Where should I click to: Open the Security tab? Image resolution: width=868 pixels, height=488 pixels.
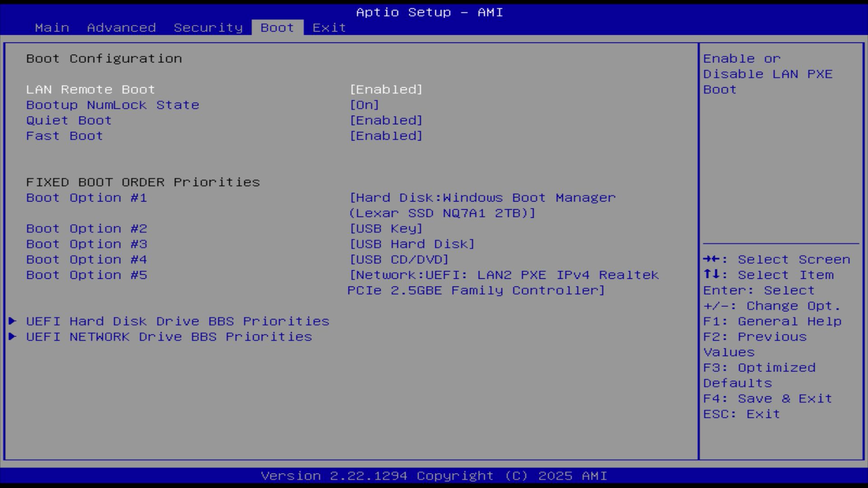(x=208, y=28)
